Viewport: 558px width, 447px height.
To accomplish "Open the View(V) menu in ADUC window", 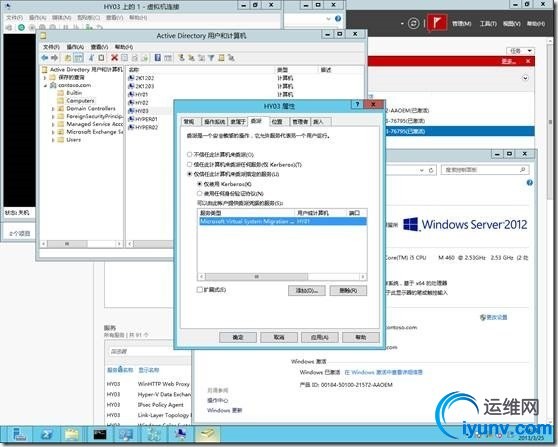I will 99,47.
